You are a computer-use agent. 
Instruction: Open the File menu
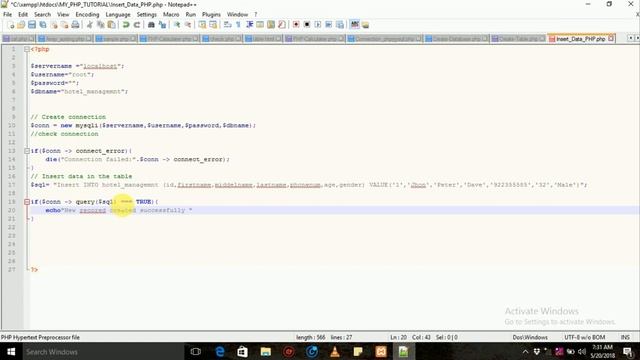[7, 14]
